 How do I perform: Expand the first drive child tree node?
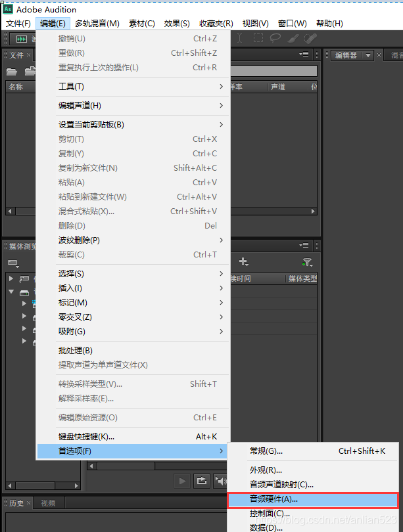[24, 303]
